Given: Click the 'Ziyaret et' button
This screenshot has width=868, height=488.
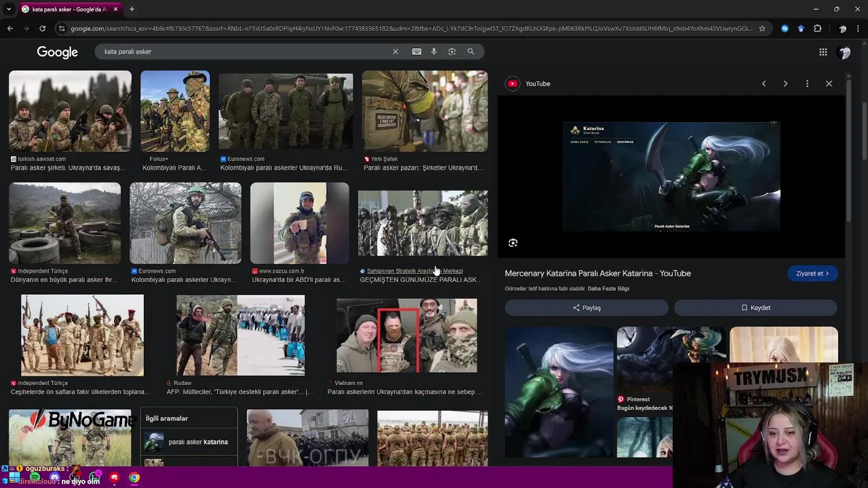Looking at the screenshot, I should tap(812, 273).
